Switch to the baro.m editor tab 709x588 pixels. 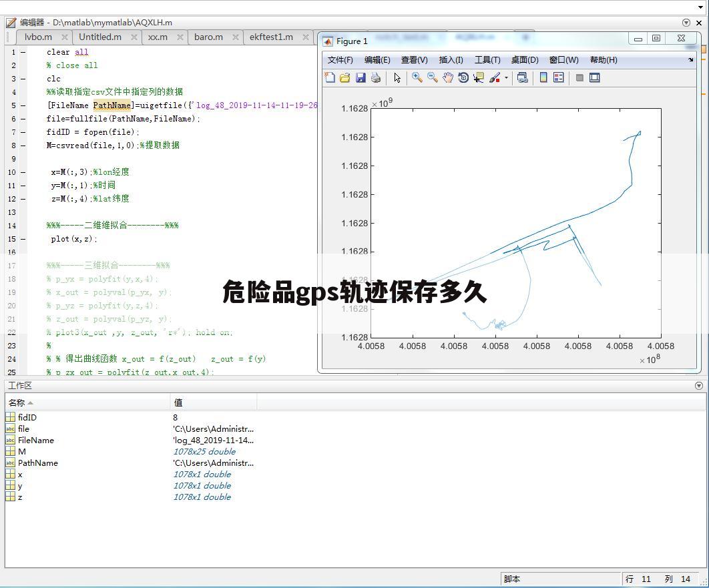tap(208, 37)
